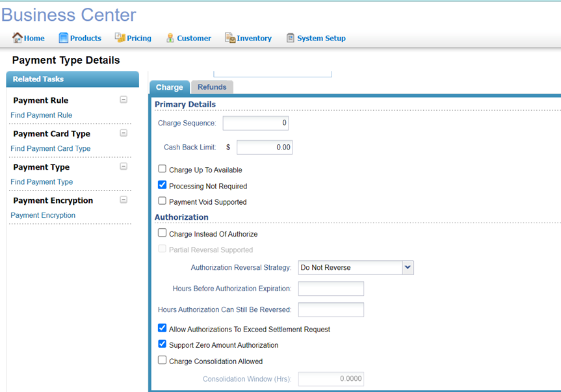Click the Inventory icon in navigation bar
Image resolution: width=561 pixels, height=392 pixels.
tap(229, 38)
